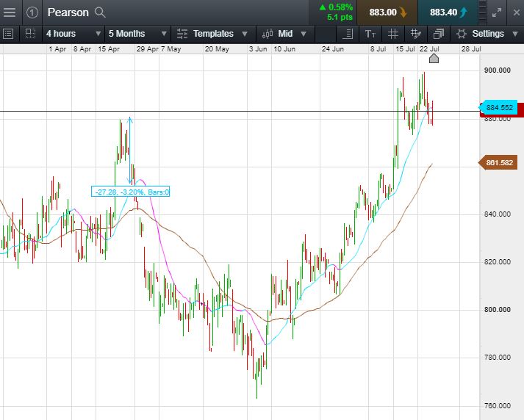Click the circled number one icon

click(32, 12)
